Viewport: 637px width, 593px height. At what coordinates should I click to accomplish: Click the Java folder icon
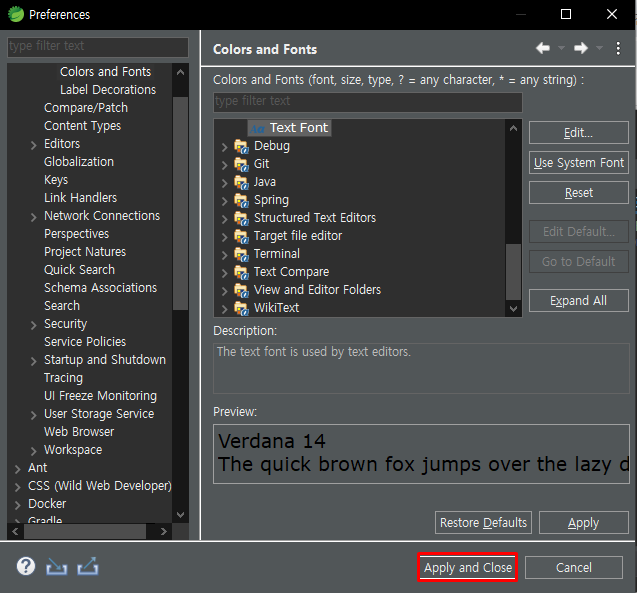241,182
